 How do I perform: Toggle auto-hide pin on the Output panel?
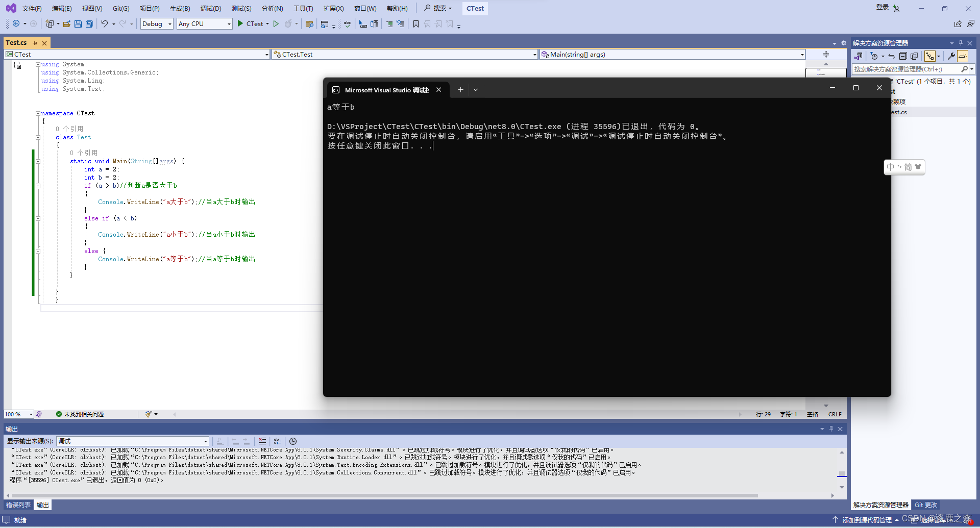(831, 429)
